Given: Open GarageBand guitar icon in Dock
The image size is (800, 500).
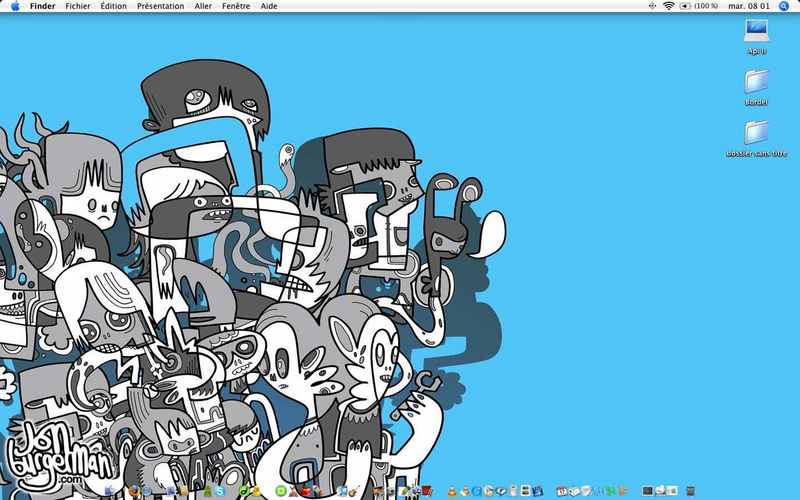Looking at the screenshot, I should pos(353,491).
